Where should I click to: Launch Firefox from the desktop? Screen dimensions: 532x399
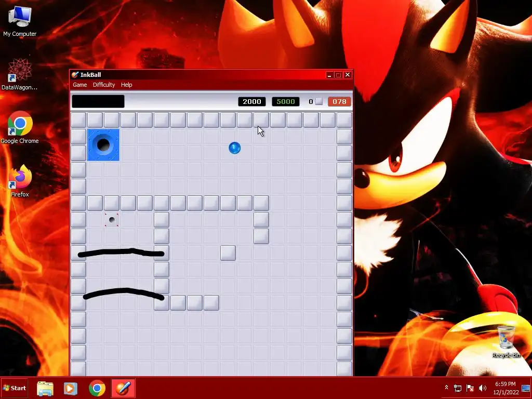[20, 181]
